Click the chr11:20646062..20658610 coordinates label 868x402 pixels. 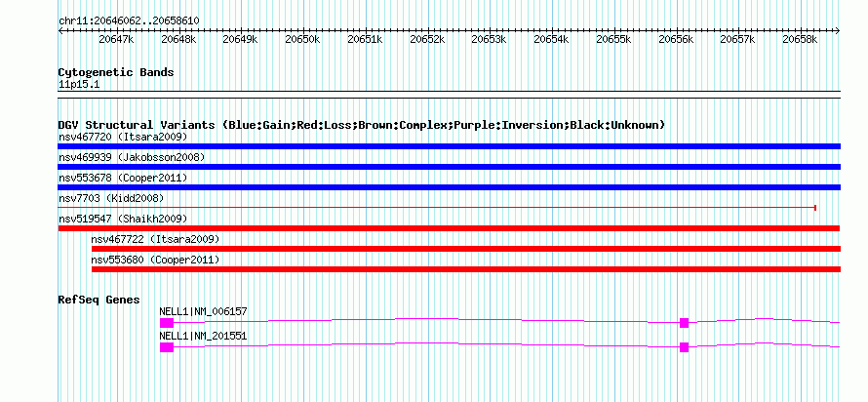click(x=129, y=20)
